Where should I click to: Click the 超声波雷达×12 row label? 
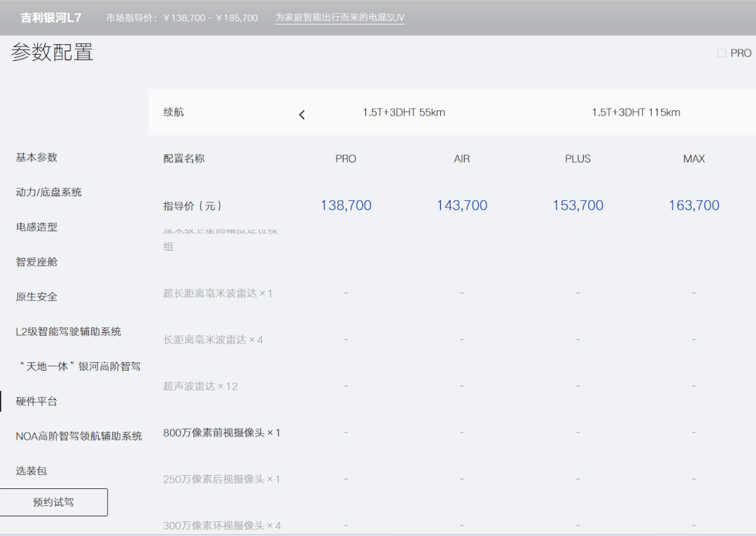click(201, 386)
